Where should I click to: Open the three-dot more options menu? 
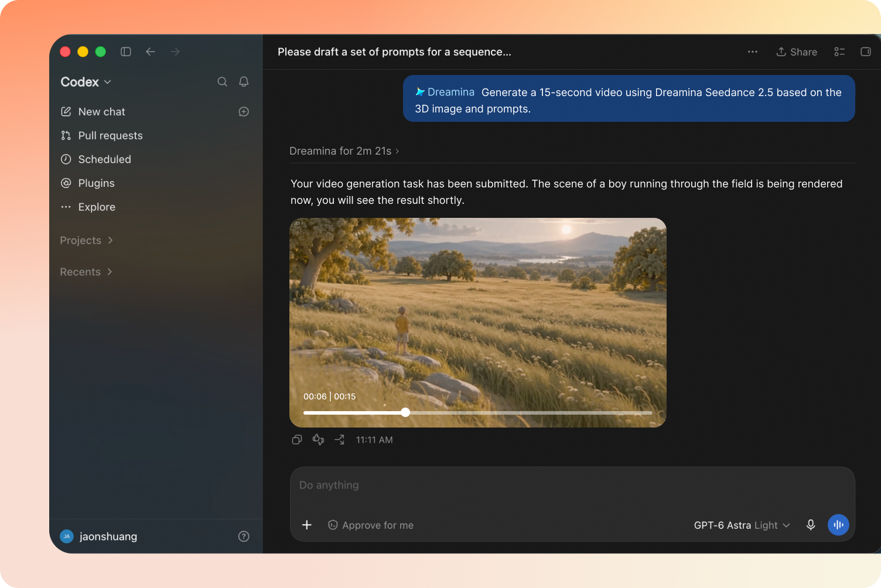[753, 52]
